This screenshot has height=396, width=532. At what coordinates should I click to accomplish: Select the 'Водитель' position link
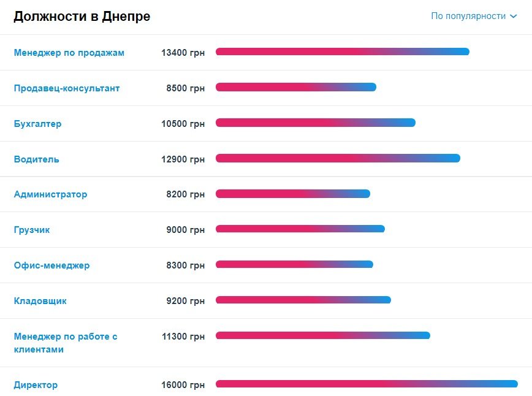37,159
